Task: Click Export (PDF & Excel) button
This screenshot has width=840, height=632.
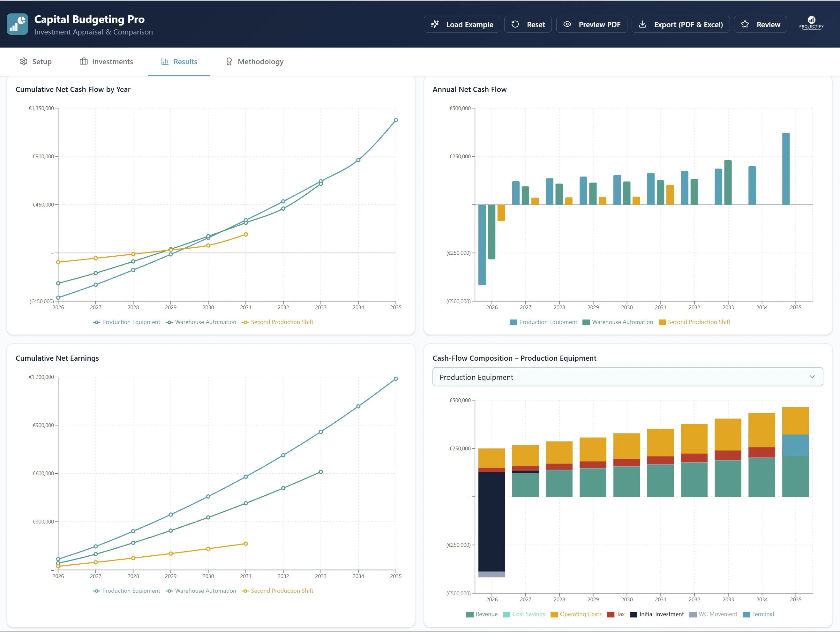Action: [x=680, y=24]
